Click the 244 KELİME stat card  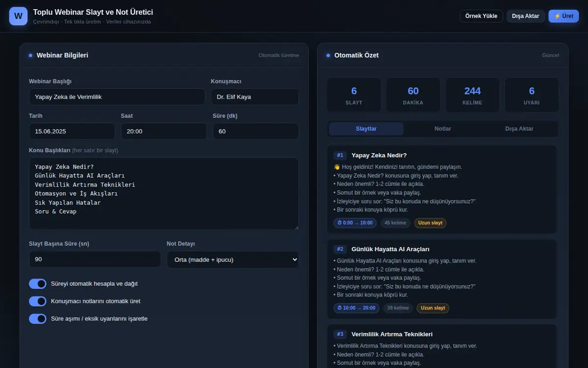[x=472, y=95]
